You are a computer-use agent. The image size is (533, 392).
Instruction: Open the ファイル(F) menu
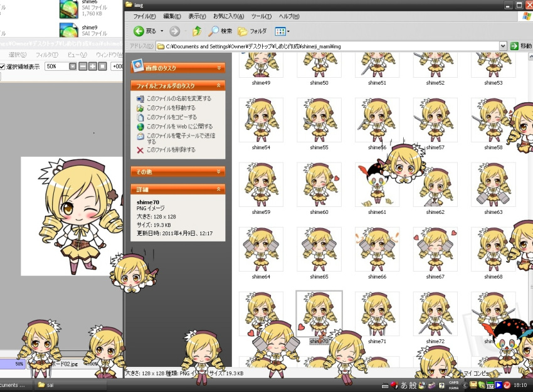pyautogui.click(x=144, y=16)
